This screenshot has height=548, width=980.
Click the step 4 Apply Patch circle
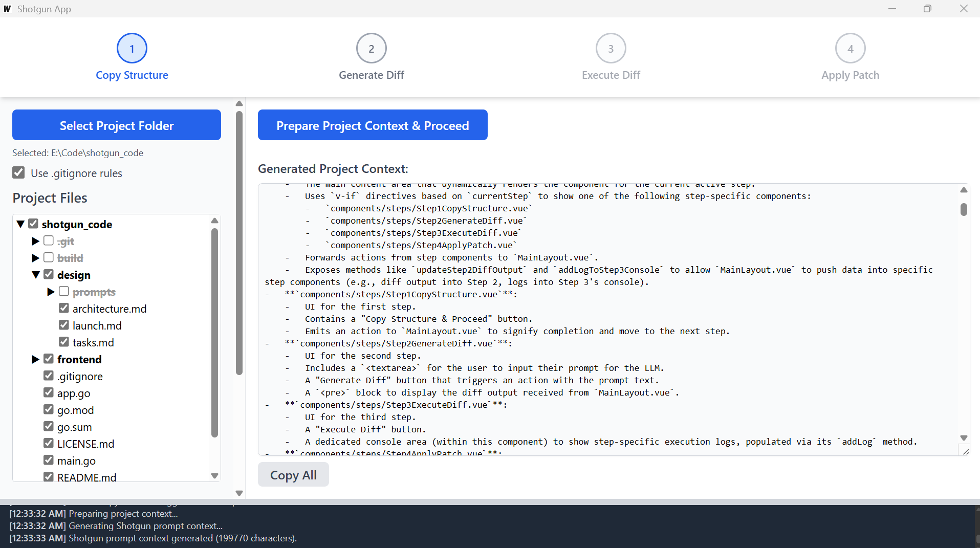pyautogui.click(x=850, y=48)
